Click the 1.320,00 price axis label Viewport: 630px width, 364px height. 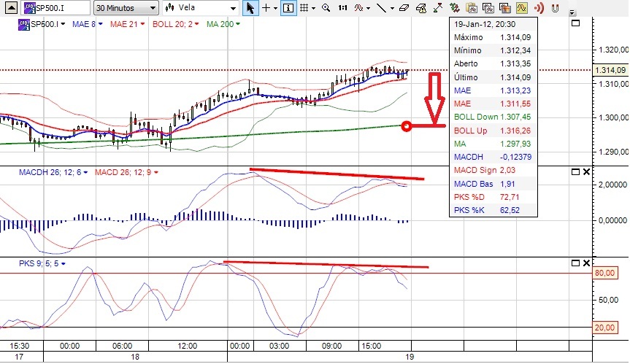coord(613,50)
